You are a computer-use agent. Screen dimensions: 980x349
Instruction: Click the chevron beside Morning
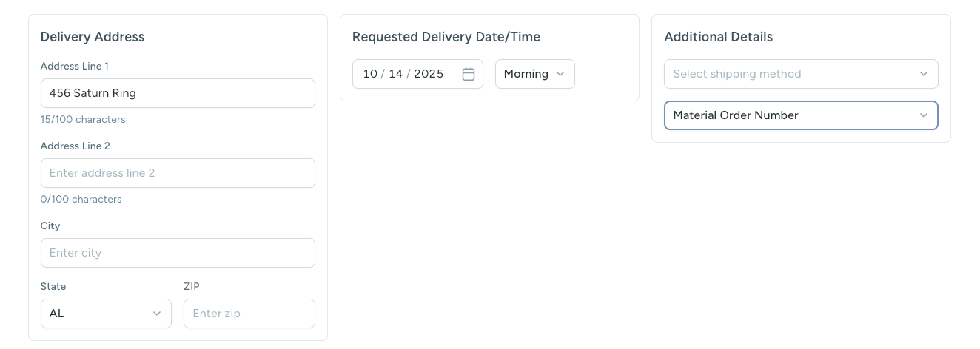[560, 74]
